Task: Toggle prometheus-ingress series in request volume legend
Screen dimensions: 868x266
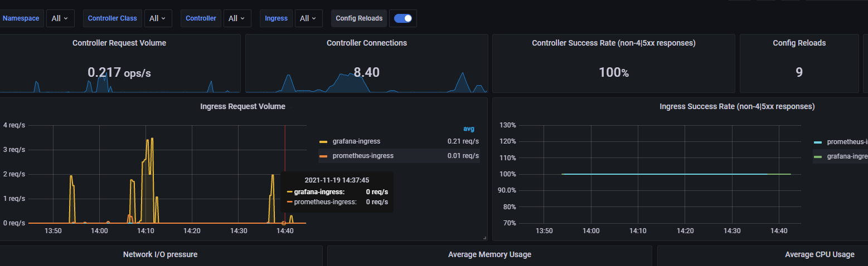Action: (363, 156)
